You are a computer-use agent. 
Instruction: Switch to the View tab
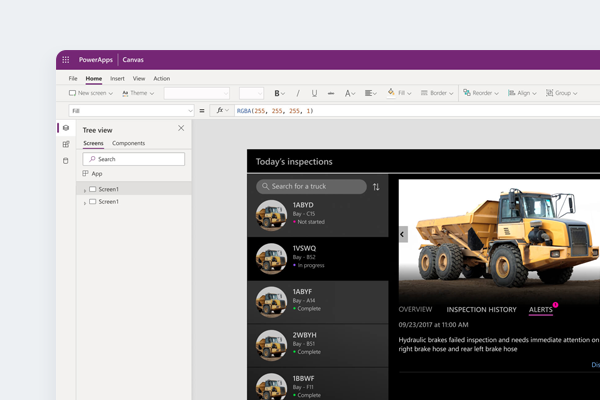click(139, 78)
